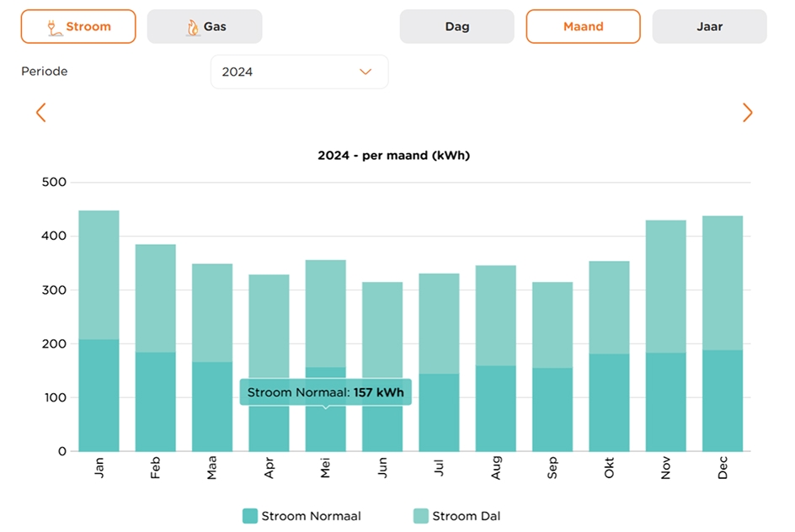Toggle the Stroom Dal legend series
Screen dimensions: 795x532
466,516
